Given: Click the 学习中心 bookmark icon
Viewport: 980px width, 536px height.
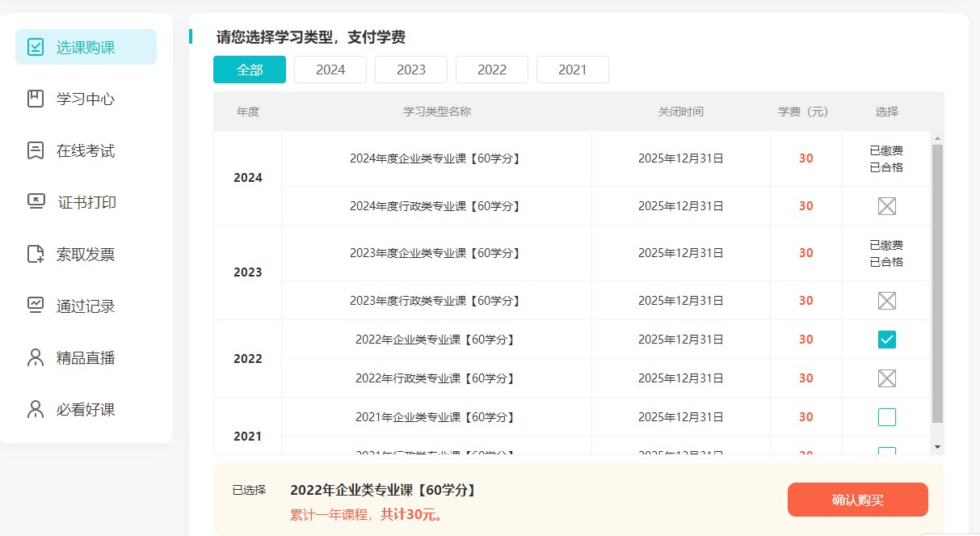Looking at the screenshot, I should pyautogui.click(x=34, y=99).
